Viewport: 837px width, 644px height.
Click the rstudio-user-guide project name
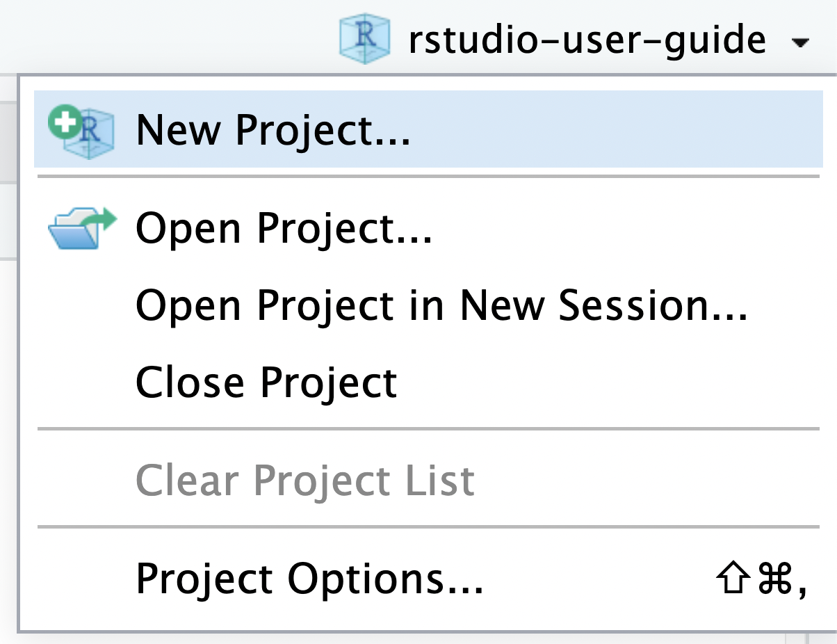[587, 40]
